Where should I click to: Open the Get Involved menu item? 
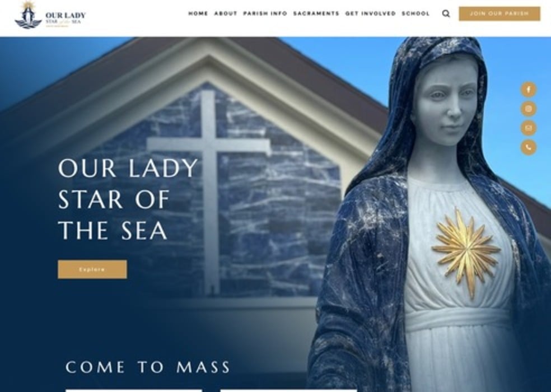click(x=370, y=13)
